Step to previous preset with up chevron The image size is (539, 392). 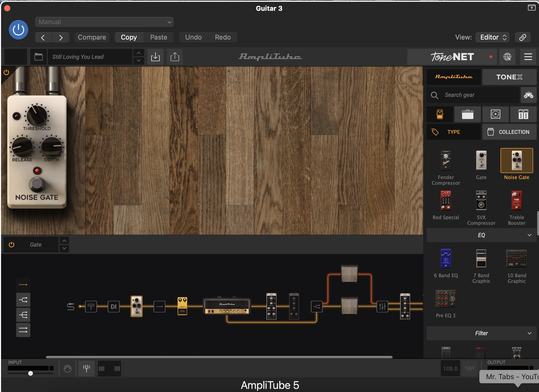pos(139,53)
